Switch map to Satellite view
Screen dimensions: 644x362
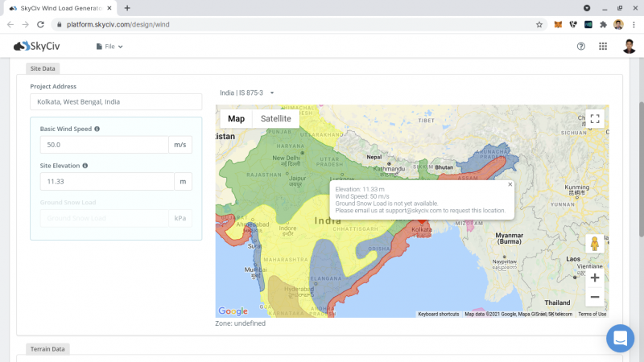275,118
